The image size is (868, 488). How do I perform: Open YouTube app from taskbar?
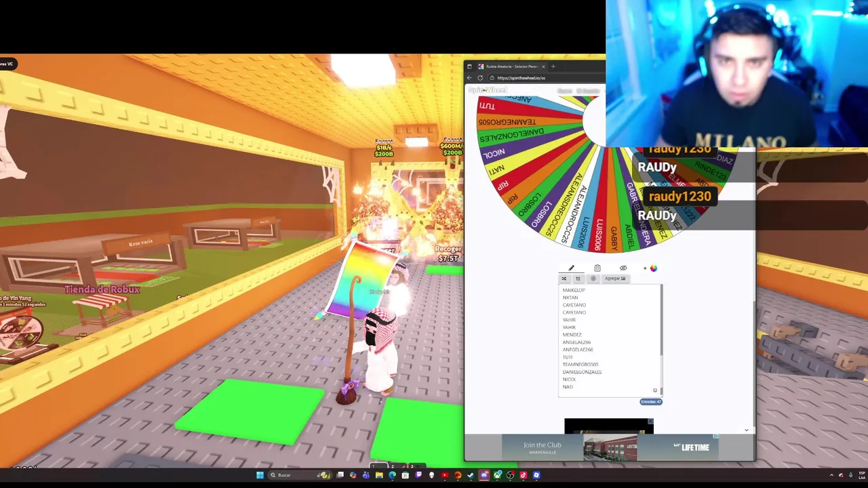point(445,475)
